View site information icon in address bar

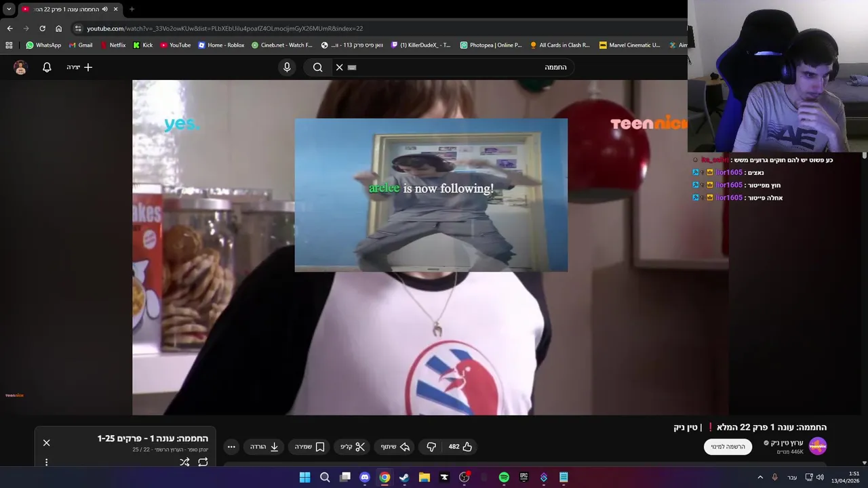click(78, 28)
